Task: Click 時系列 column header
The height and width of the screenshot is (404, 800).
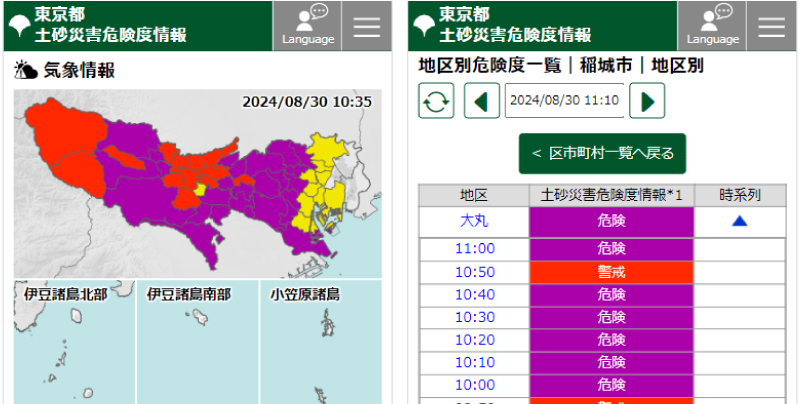Action: point(740,195)
